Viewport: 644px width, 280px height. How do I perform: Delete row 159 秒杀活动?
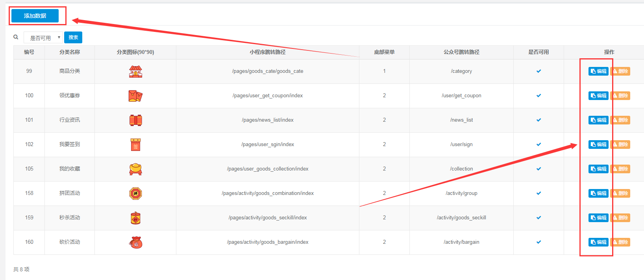pos(620,218)
